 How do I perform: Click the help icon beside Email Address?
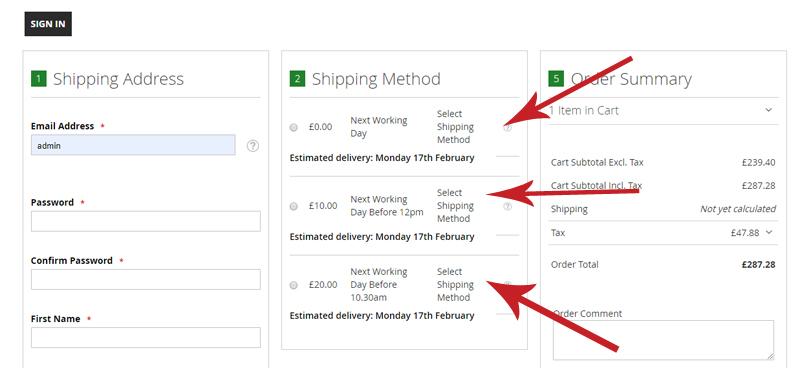coord(253,146)
